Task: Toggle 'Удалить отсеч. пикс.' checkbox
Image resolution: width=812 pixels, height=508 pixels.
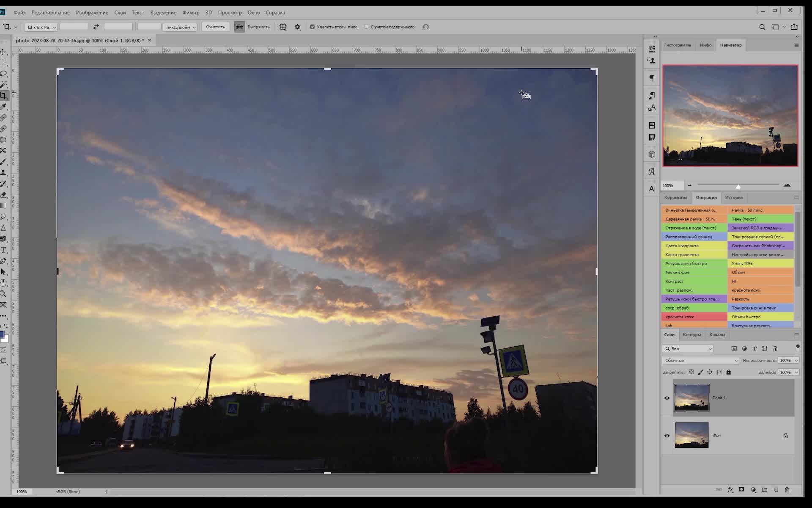Action: click(313, 27)
